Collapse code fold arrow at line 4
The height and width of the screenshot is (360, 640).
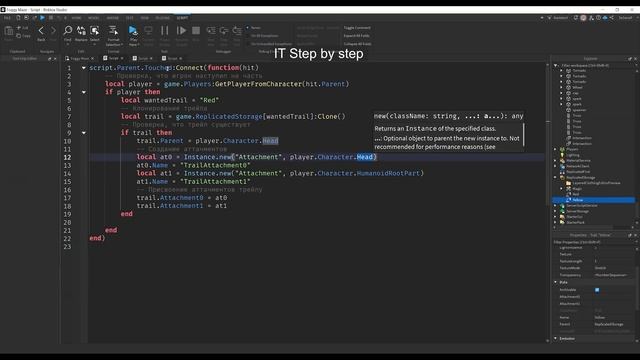84,92
